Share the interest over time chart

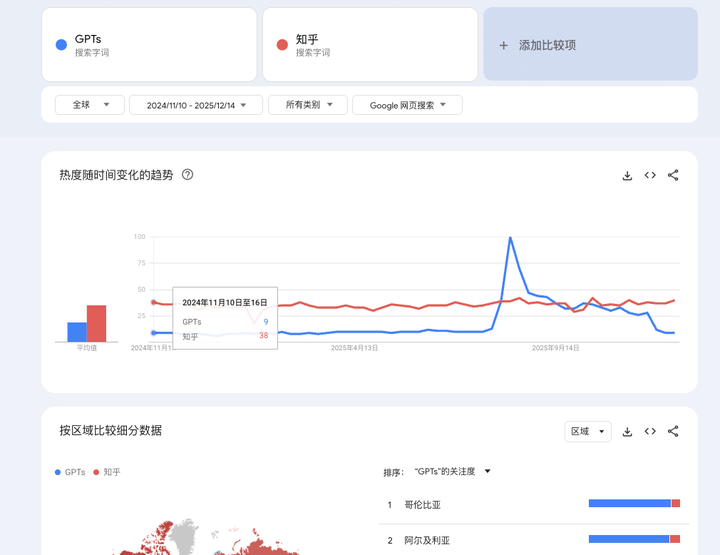click(673, 176)
